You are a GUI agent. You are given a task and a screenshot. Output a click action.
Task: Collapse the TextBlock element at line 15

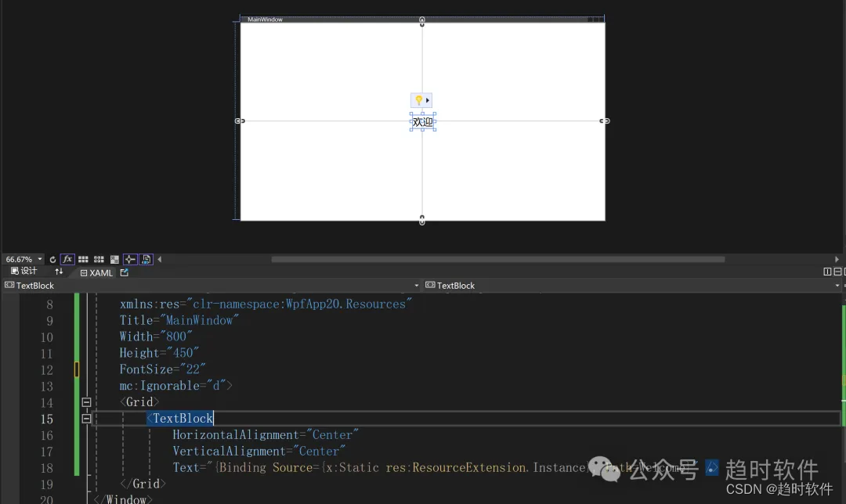pos(86,419)
